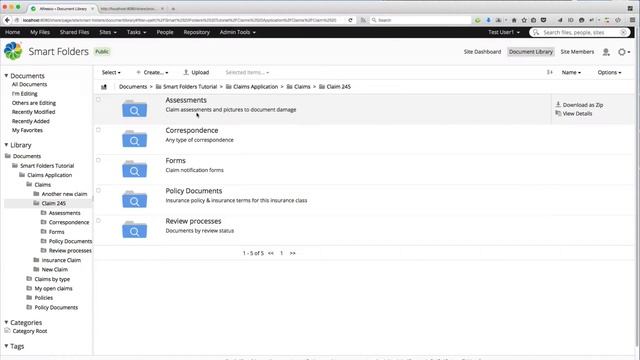Open the Name sort dropdown
The height and width of the screenshot is (360, 640).
[571, 72]
